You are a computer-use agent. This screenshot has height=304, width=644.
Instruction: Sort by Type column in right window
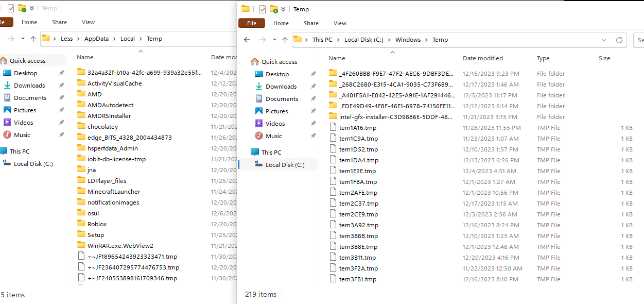click(x=543, y=58)
